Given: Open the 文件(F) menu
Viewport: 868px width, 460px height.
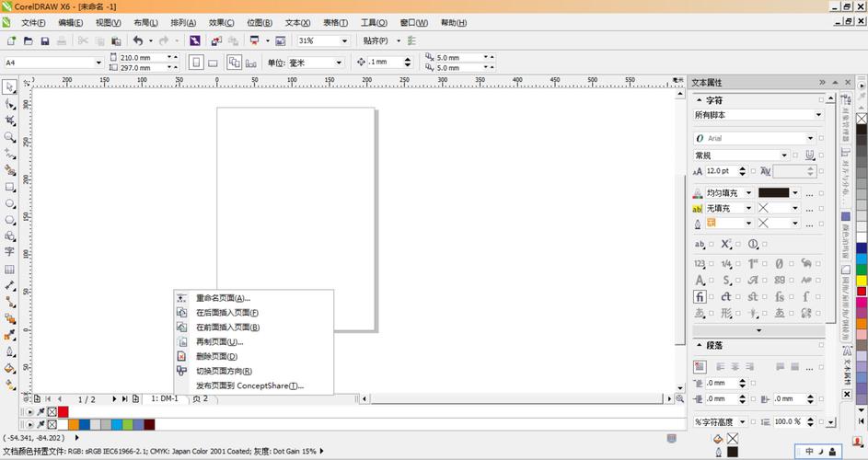Looking at the screenshot, I should point(33,23).
